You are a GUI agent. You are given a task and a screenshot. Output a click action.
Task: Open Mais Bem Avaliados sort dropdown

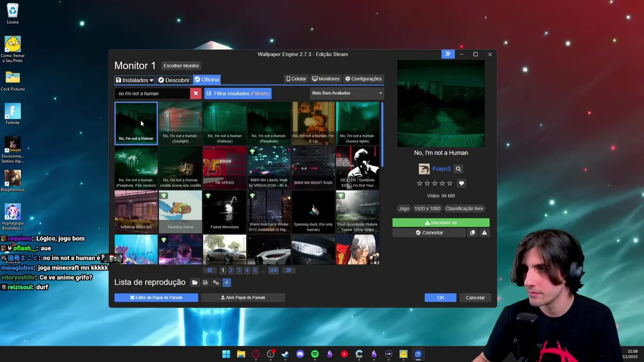347,93
